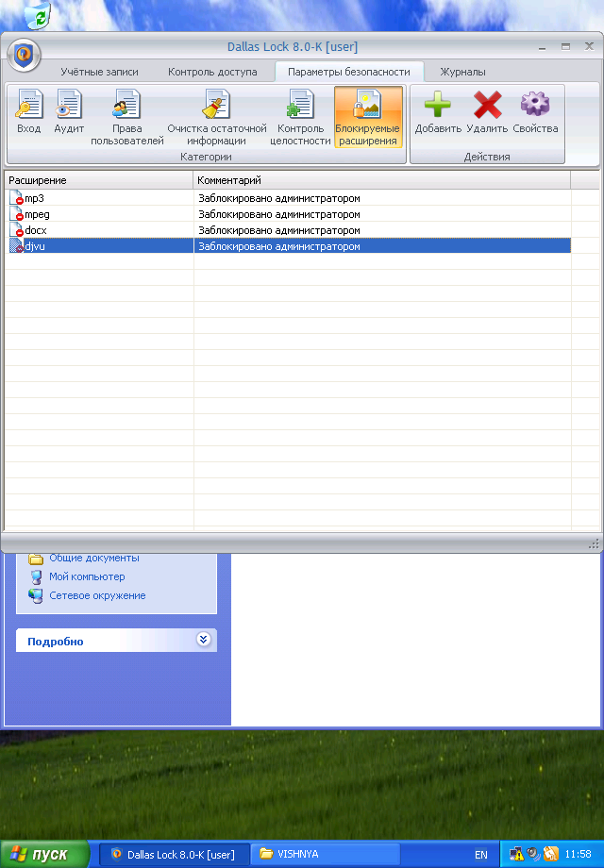Viewport: 604px width, 868px height.
Task: Open the пуск Start button
Action: pos(44,854)
